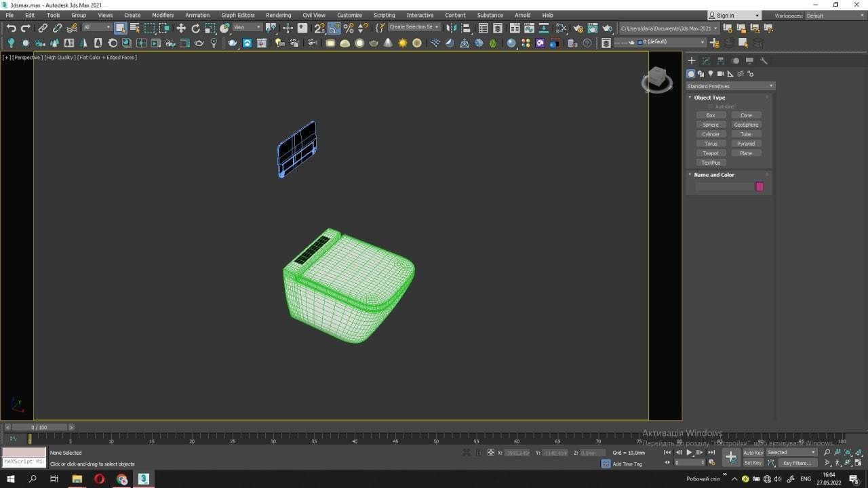868x488 pixels.
Task: Open the Standard Primitives category dropdown
Action: pyautogui.click(x=730, y=86)
